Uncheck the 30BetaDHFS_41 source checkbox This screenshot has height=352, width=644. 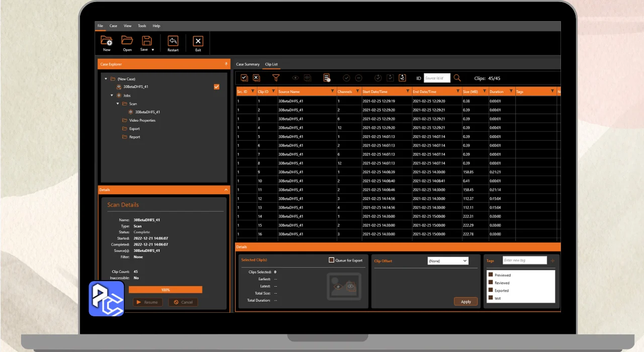(x=216, y=86)
